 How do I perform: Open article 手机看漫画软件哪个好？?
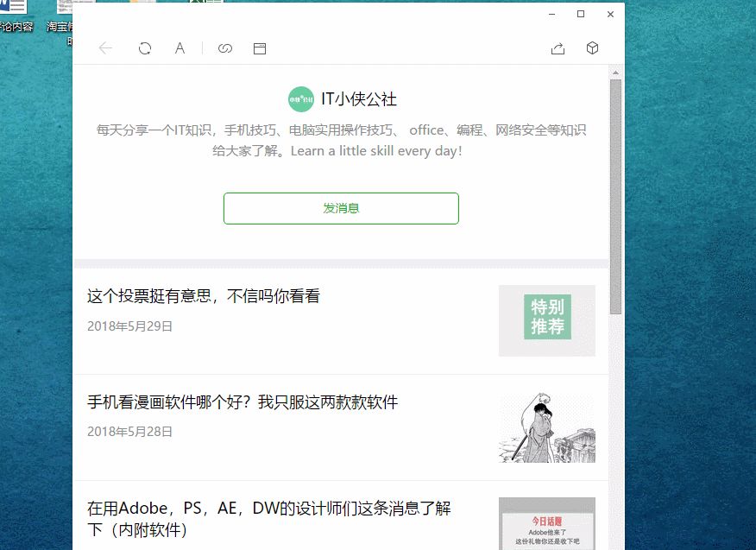click(243, 401)
